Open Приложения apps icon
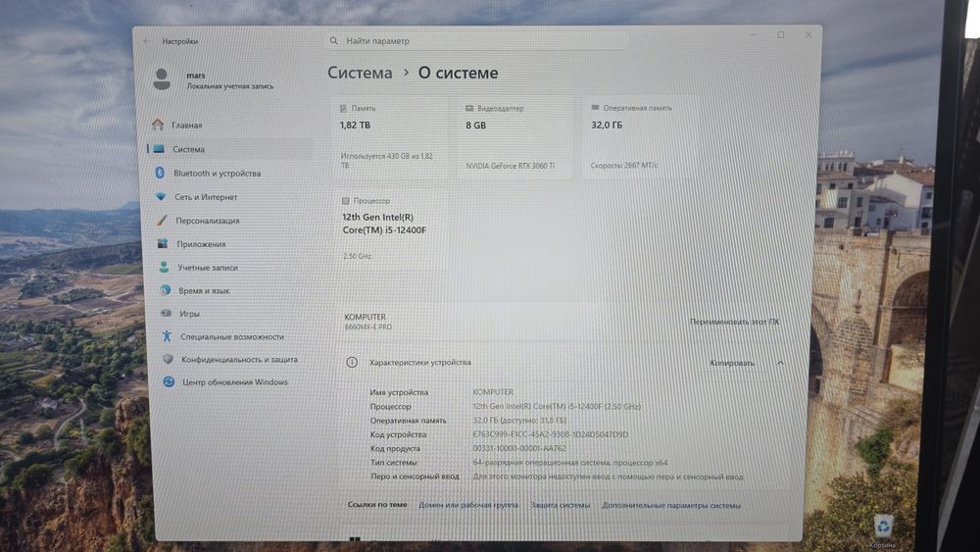 pyautogui.click(x=163, y=243)
